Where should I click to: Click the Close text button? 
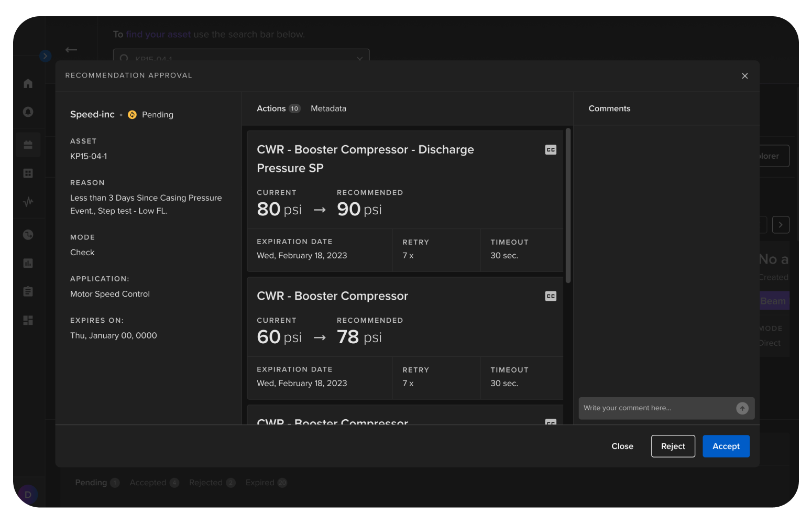(622, 446)
